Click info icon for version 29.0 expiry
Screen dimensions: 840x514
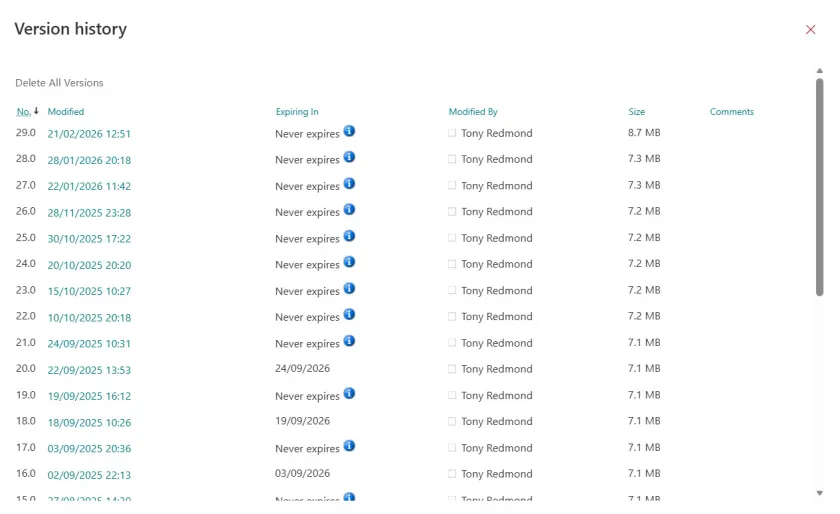(349, 131)
